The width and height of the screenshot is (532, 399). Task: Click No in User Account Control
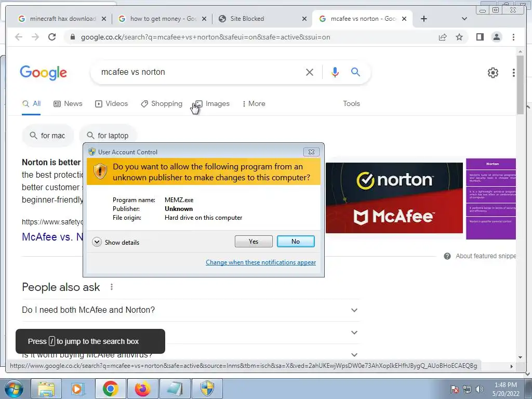tap(296, 241)
